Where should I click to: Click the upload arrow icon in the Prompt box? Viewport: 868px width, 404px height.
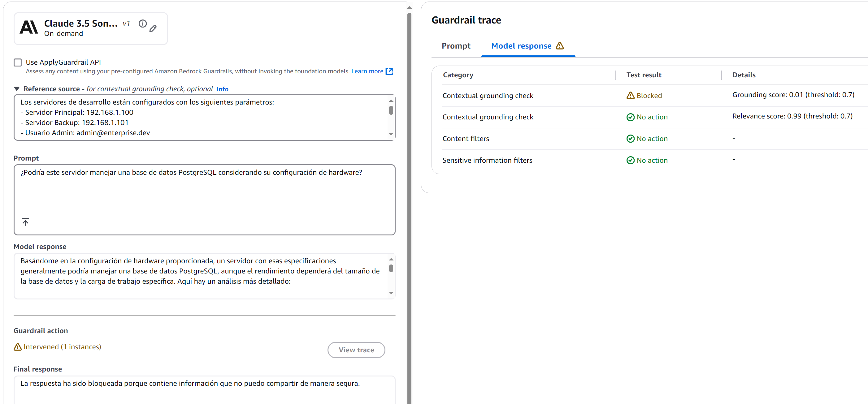pos(26,221)
